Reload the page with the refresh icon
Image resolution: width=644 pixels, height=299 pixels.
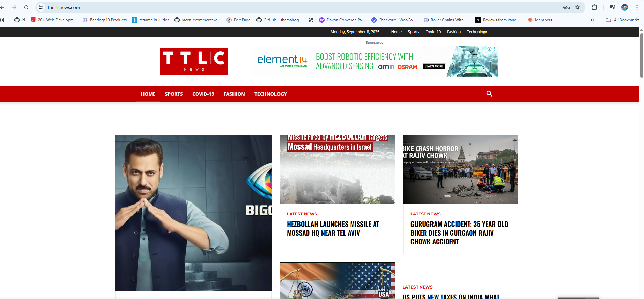click(x=26, y=7)
